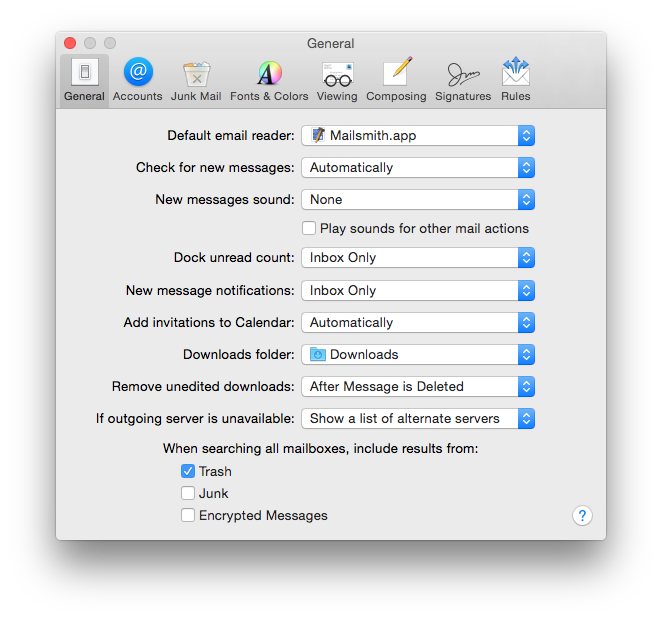Open Remove unedited downloads dropdown

(418, 387)
